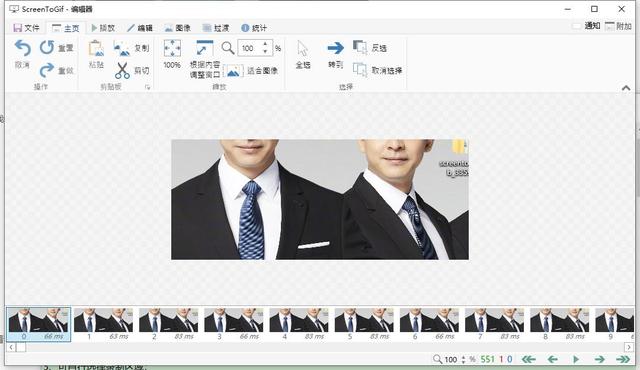Jump to the last frame
The height and width of the screenshot is (370, 640).
point(623,359)
